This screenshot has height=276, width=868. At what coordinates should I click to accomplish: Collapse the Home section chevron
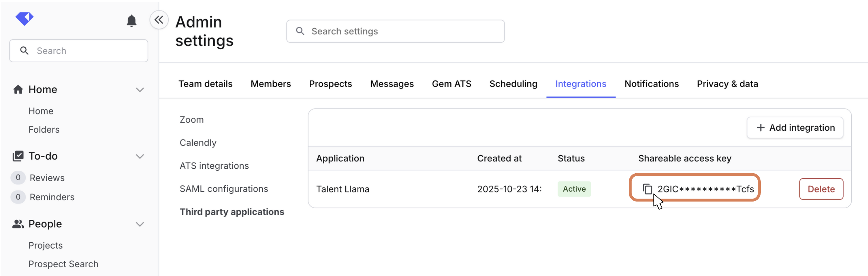coord(140,90)
